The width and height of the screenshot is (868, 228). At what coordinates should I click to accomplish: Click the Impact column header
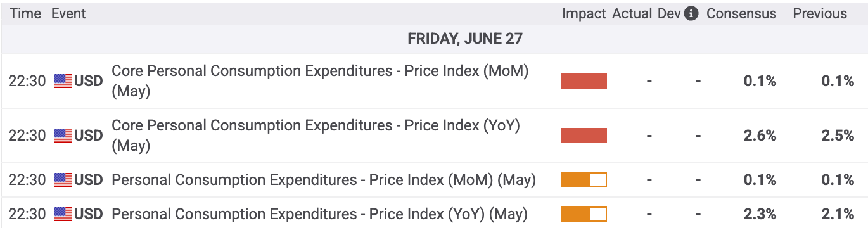(584, 13)
